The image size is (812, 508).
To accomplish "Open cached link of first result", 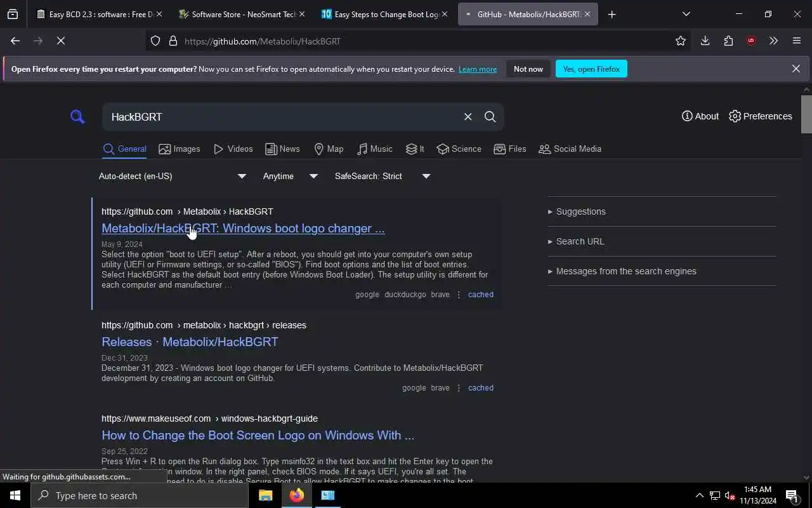I will click(x=480, y=295).
